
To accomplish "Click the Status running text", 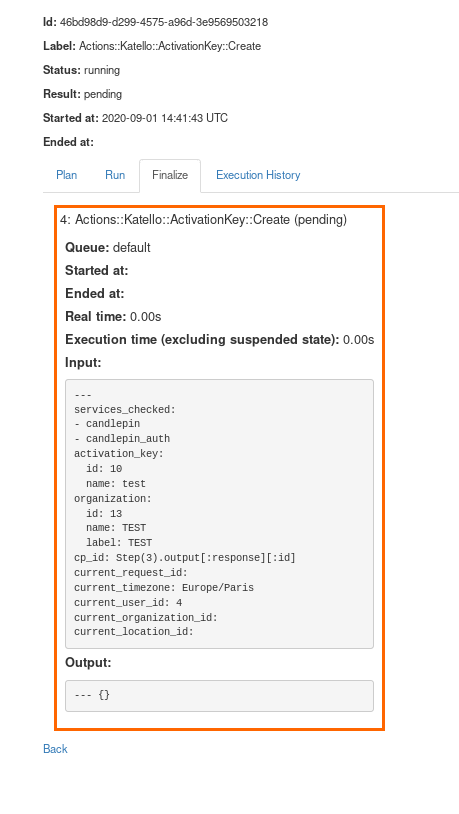I will 102,70.
